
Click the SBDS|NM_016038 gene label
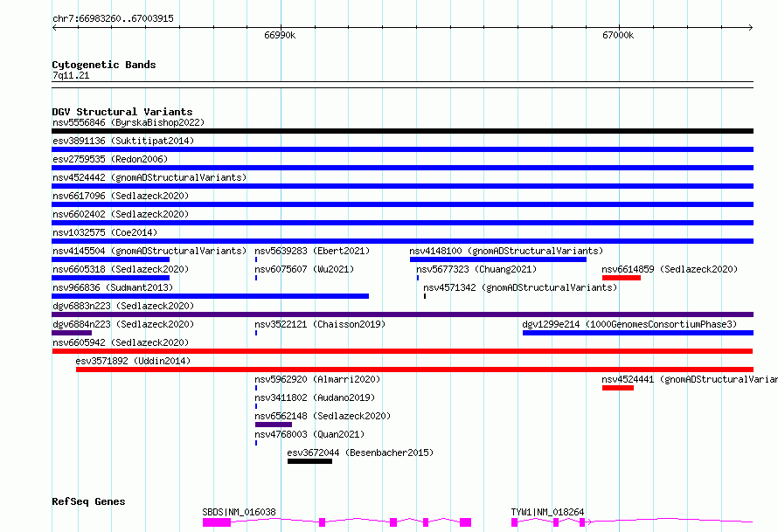coord(239,512)
